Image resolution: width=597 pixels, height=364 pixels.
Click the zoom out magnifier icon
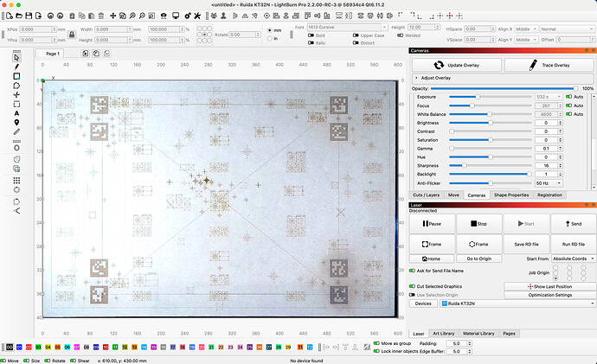[x=142, y=16]
